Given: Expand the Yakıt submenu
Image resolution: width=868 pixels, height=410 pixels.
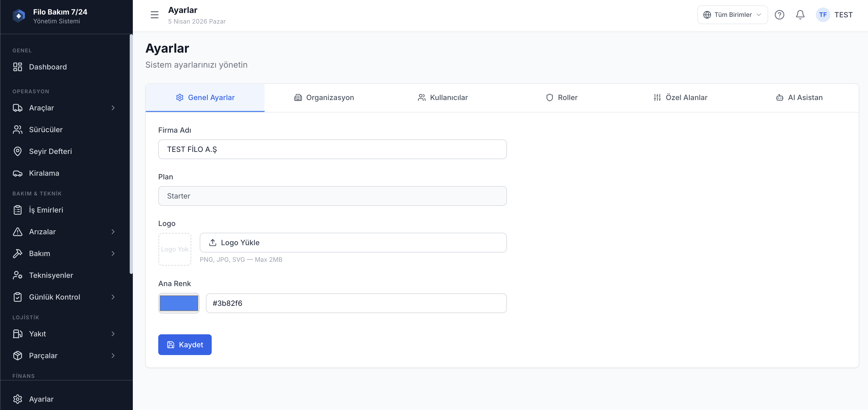Looking at the screenshot, I should click(x=113, y=334).
